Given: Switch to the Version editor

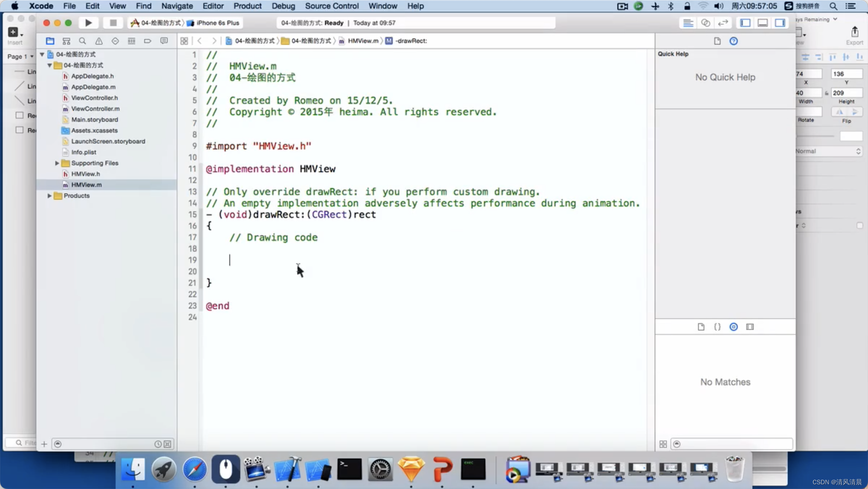Looking at the screenshot, I should [x=723, y=23].
